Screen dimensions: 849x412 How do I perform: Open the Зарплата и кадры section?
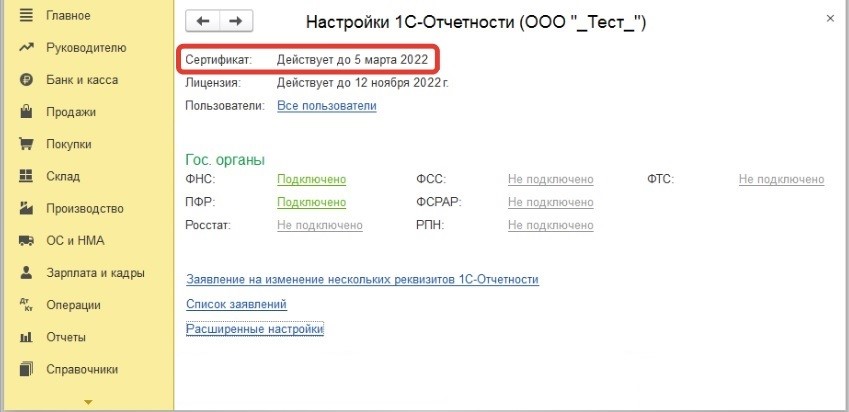95,273
